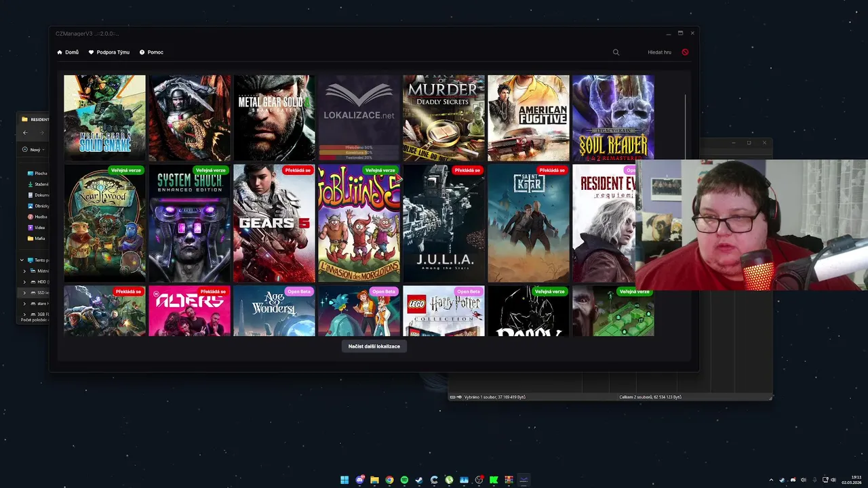The width and height of the screenshot is (868, 488).
Task: Click status text Vybráno 1 soubor
Action: (495, 397)
